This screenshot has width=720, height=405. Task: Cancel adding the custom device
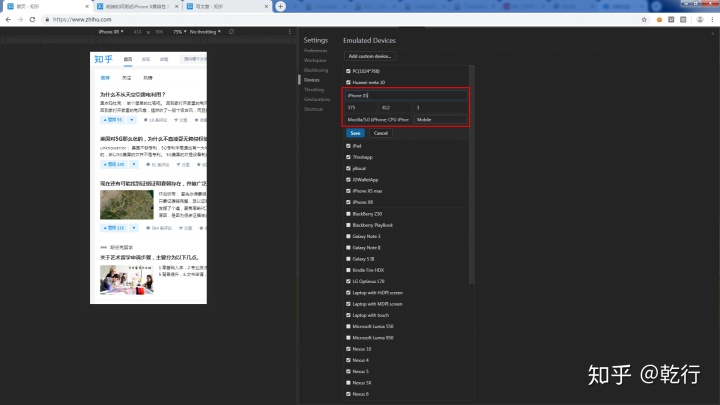coord(381,133)
